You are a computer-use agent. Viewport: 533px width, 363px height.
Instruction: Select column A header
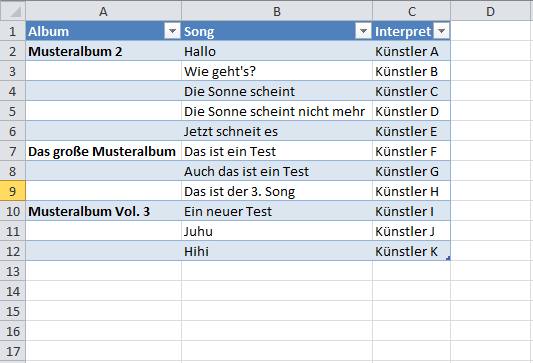point(103,11)
